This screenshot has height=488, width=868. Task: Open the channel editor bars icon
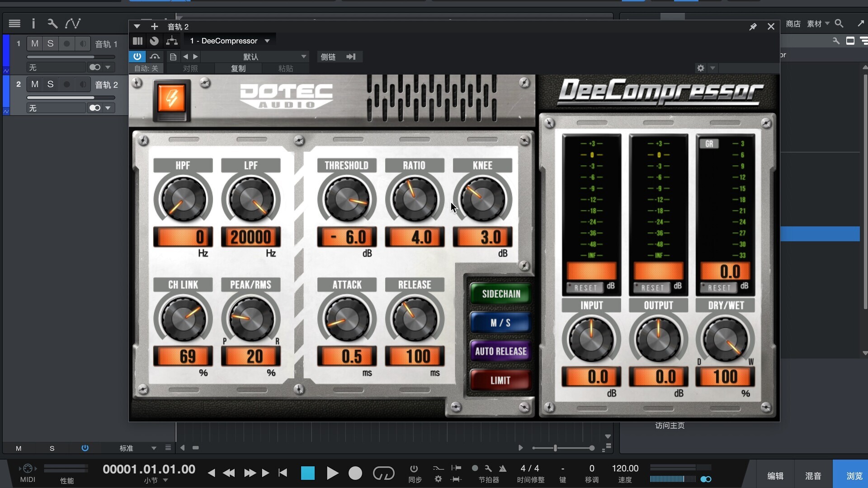[x=137, y=41]
